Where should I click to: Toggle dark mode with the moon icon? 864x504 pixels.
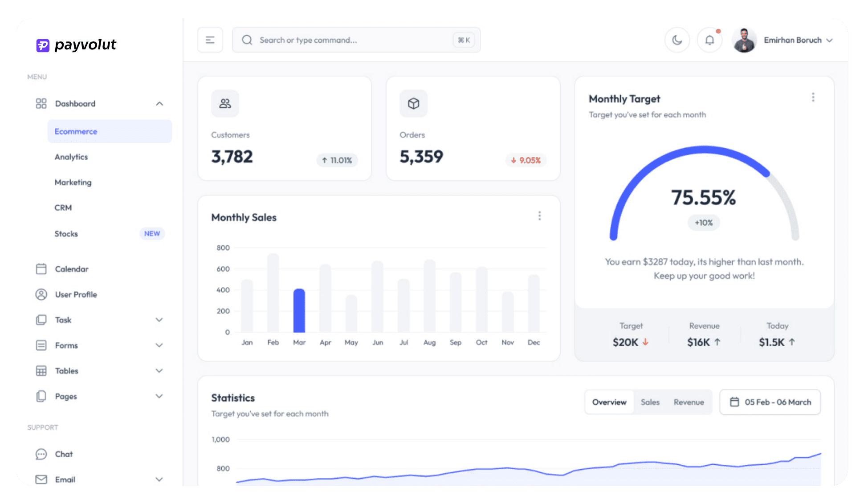[677, 40]
